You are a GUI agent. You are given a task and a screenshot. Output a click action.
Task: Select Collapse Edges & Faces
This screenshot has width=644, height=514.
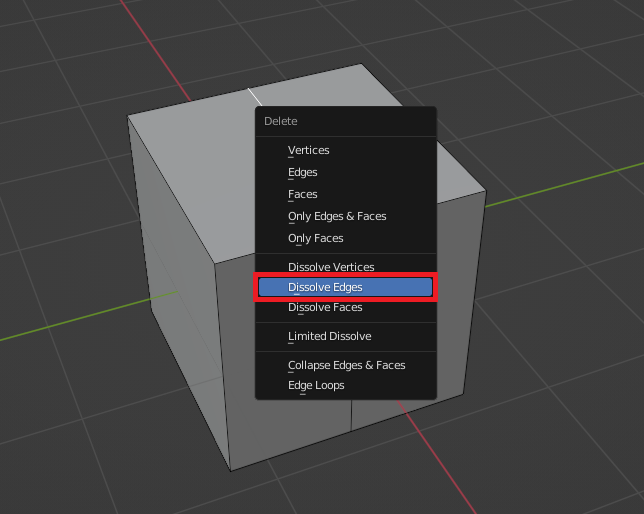tap(345, 365)
